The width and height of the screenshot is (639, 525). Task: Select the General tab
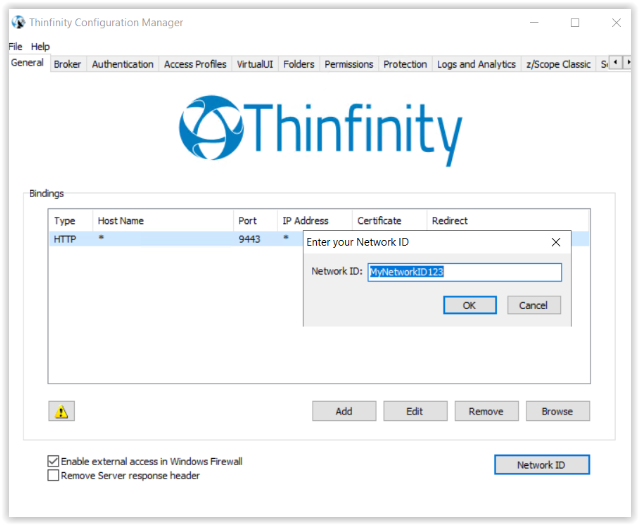point(27,63)
